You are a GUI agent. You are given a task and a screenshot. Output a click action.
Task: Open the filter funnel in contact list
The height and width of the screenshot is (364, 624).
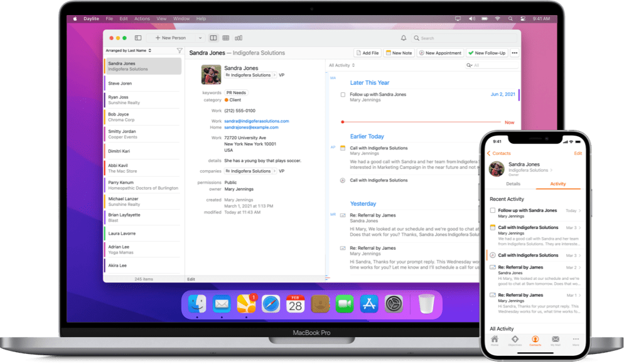click(x=180, y=51)
